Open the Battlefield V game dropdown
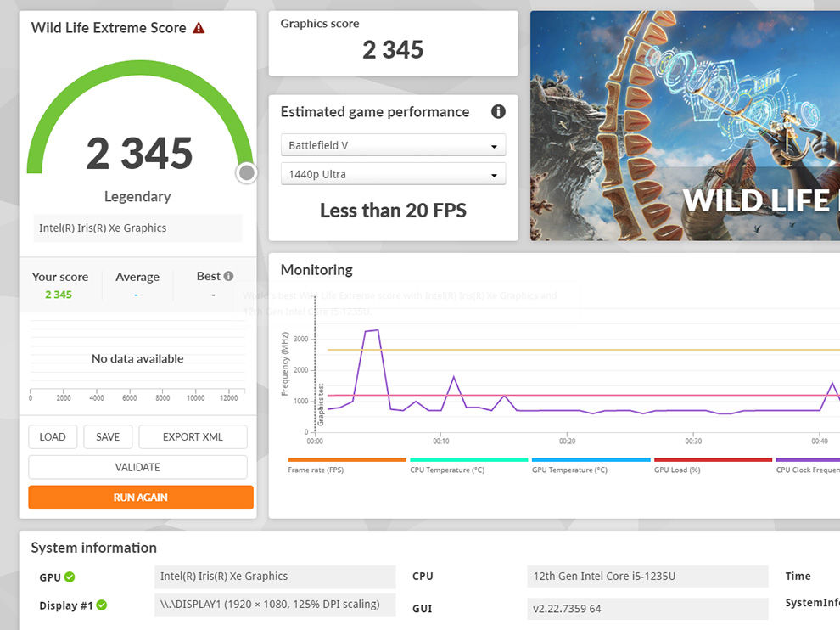This screenshot has height=630, width=840. tap(393, 145)
